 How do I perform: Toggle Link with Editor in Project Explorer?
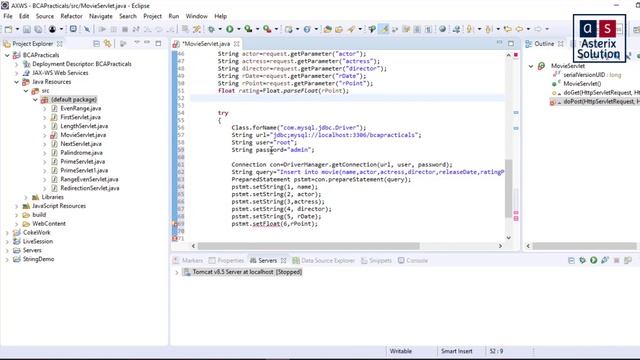click(x=108, y=43)
